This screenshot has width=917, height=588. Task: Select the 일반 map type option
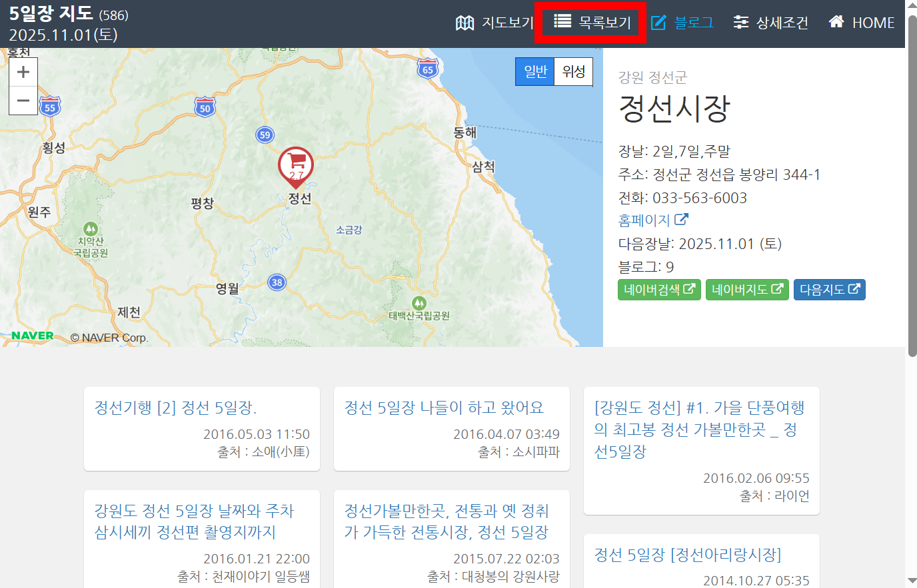(x=534, y=71)
